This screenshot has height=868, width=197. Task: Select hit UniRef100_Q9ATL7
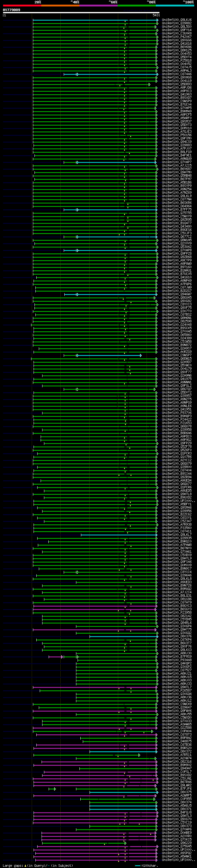[x=177, y=687]
